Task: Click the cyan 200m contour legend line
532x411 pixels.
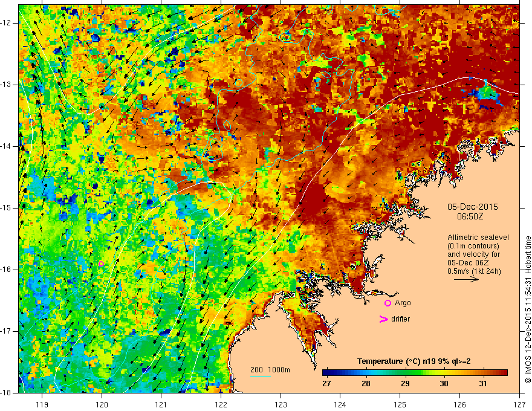Action: coord(261,376)
